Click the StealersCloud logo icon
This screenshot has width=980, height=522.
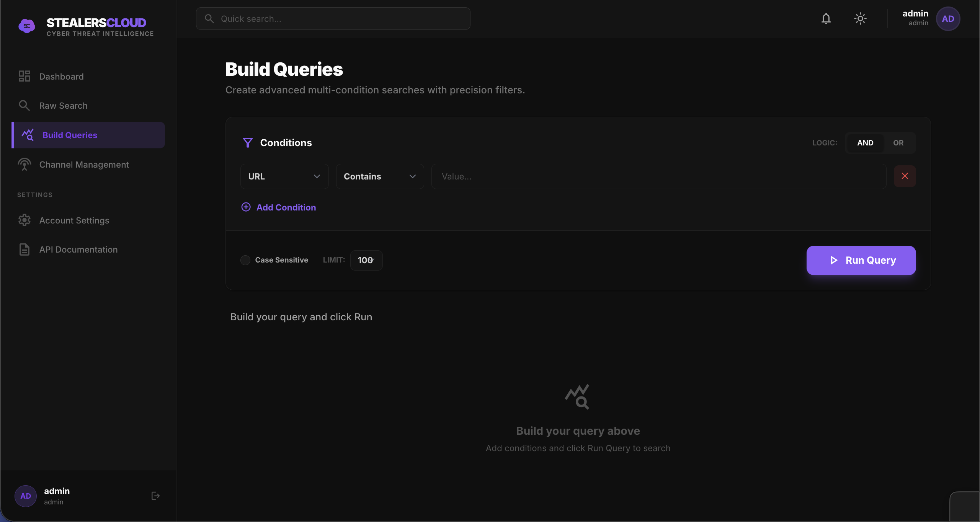pyautogui.click(x=26, y=26)
